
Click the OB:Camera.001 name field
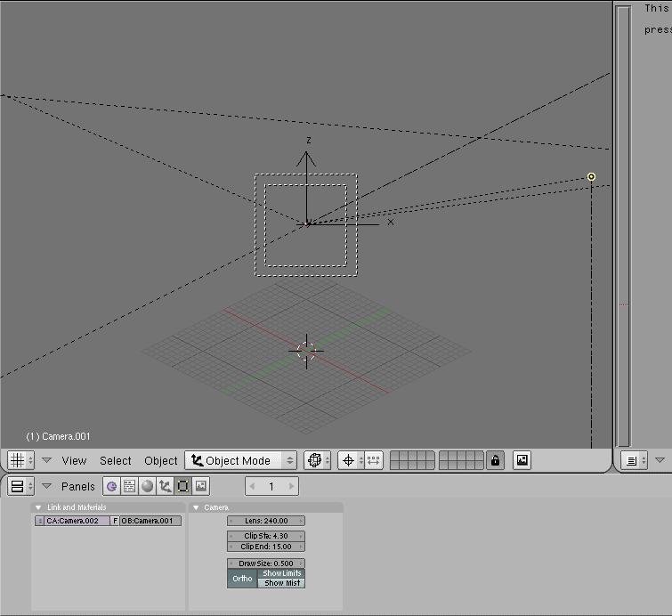point(150,521)
